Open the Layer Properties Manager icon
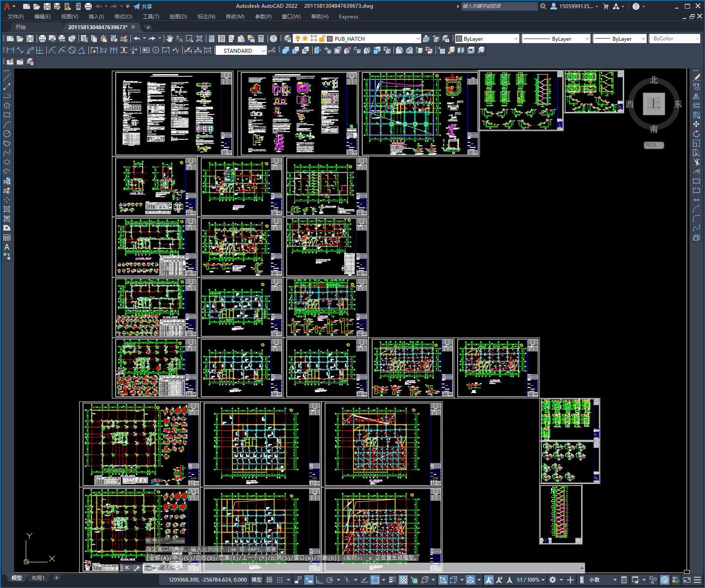 tap(288, 39)
